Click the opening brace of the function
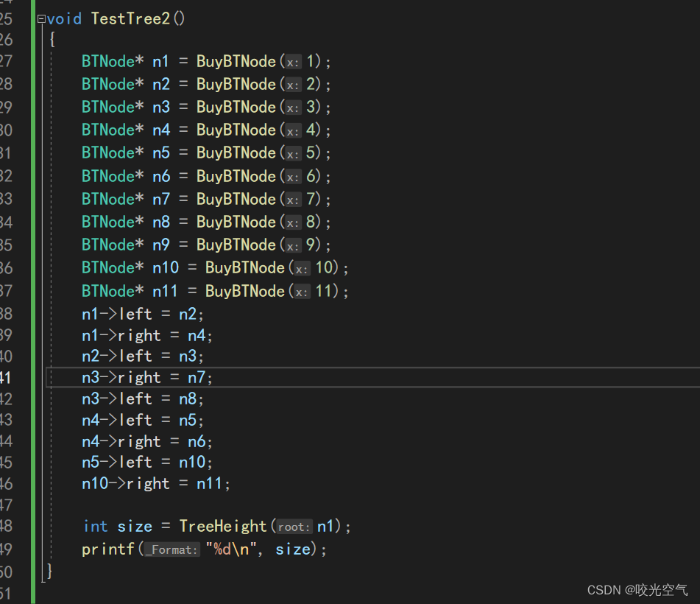The height and width of the screenshot is (604, 700). click(x=52, y=39)
